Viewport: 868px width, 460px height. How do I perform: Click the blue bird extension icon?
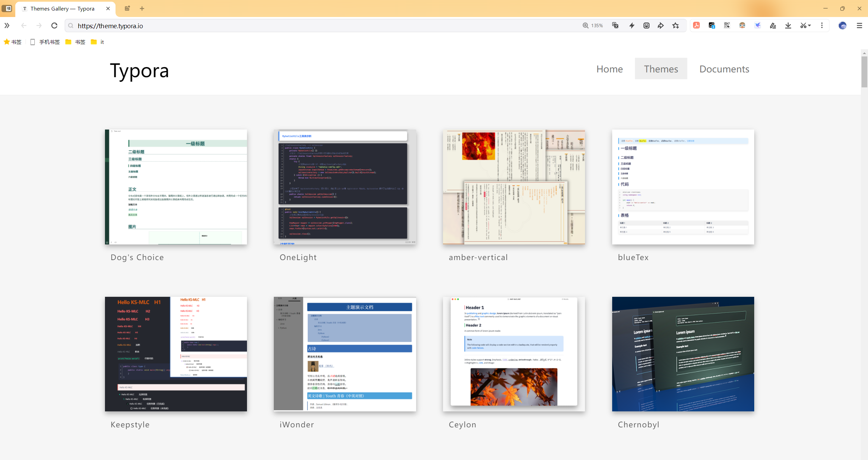coord(758,25)
